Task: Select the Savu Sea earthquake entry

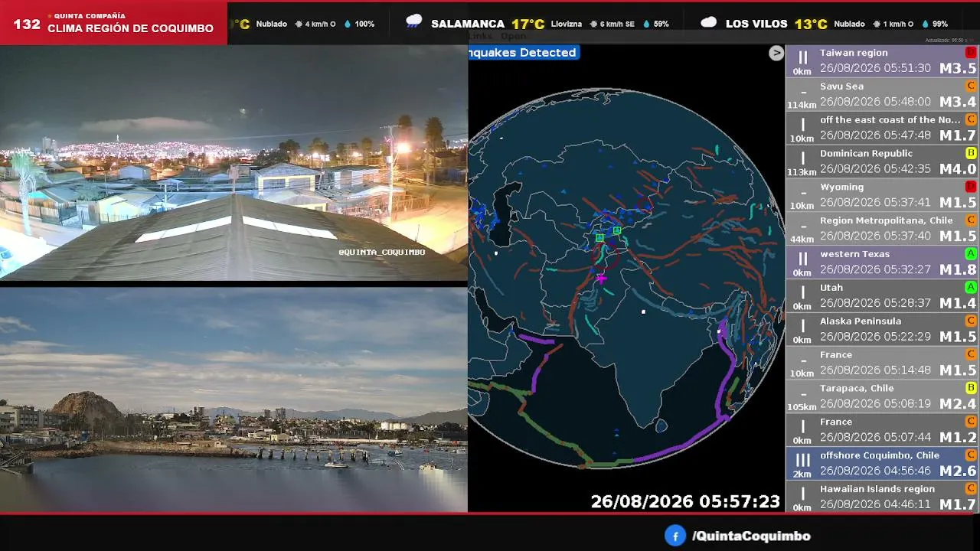Action: coord(883,95)
